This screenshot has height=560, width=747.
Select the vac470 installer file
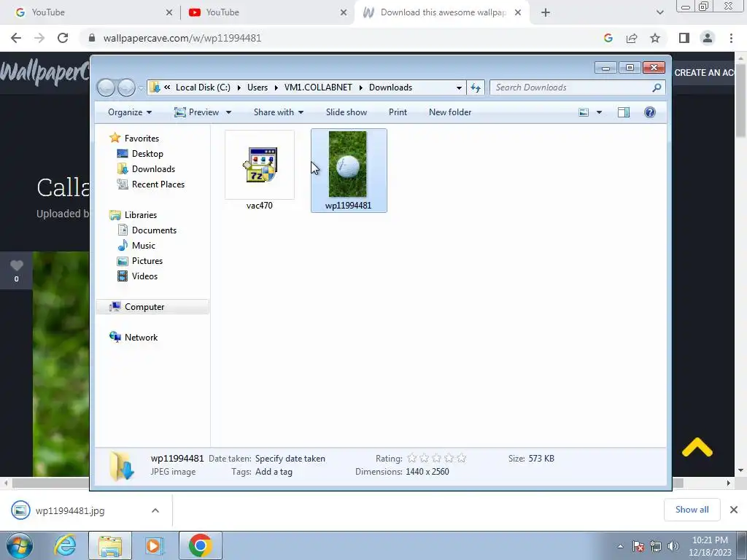click(x=260, y=170)
